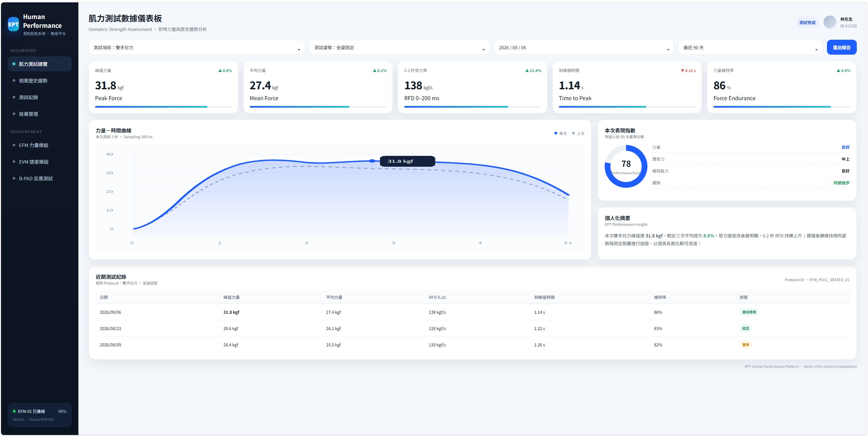Click the EPT logo icon
The width and height of the screenshot is (868, 436).
[13, 24]
